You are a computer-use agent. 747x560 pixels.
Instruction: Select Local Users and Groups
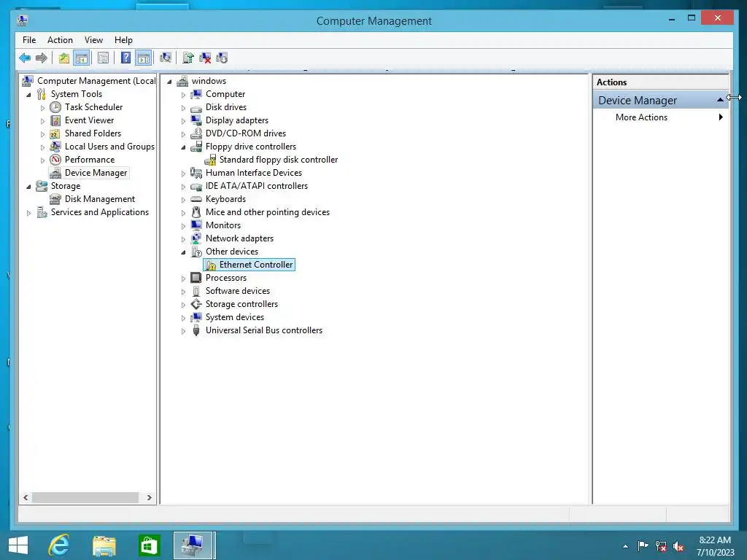109,147
